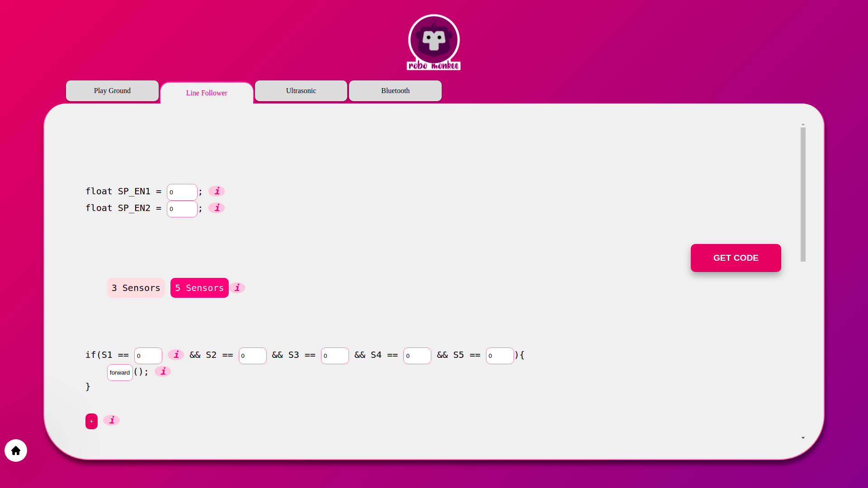Select the 5 Sensors option
The width and height of the screenshot is (868, 488).
[199, 288]
